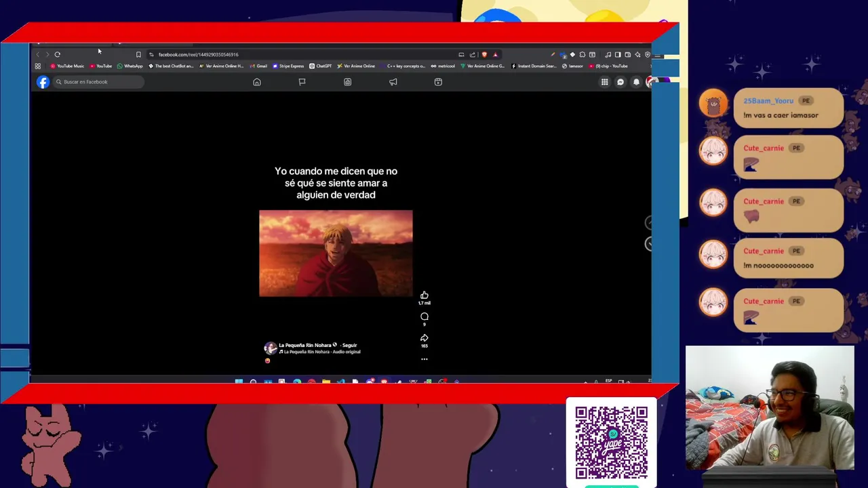This screenshot has height=488, width=868.
Task: Click the Brave Rewards triangle icon
Action: coord(495,54)
